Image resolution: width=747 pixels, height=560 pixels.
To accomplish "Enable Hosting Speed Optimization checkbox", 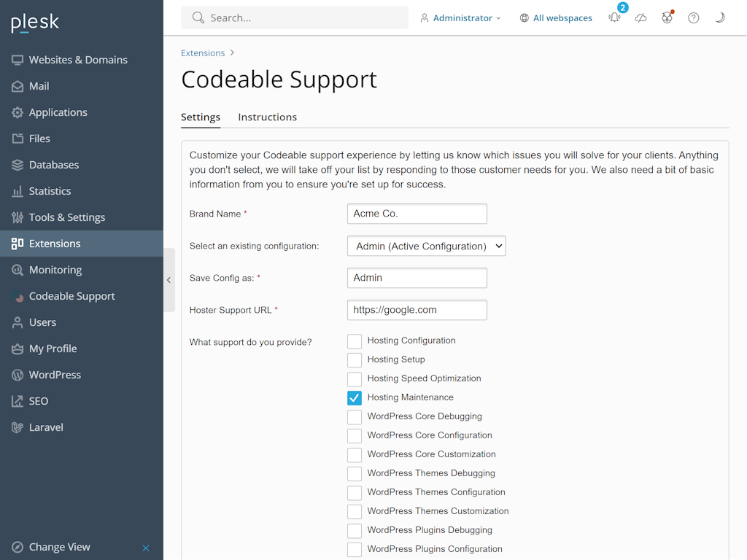I will [355, 379].
